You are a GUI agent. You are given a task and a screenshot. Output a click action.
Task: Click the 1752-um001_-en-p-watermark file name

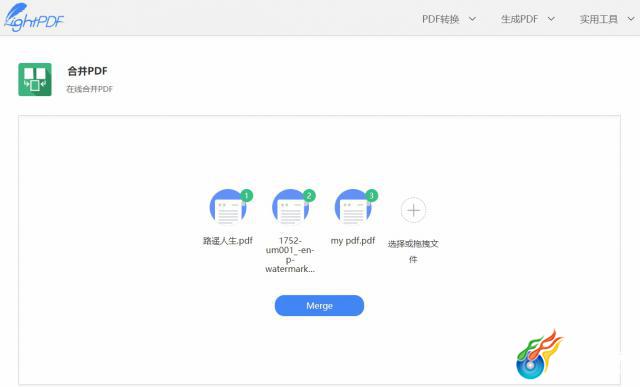coord(290,254)
